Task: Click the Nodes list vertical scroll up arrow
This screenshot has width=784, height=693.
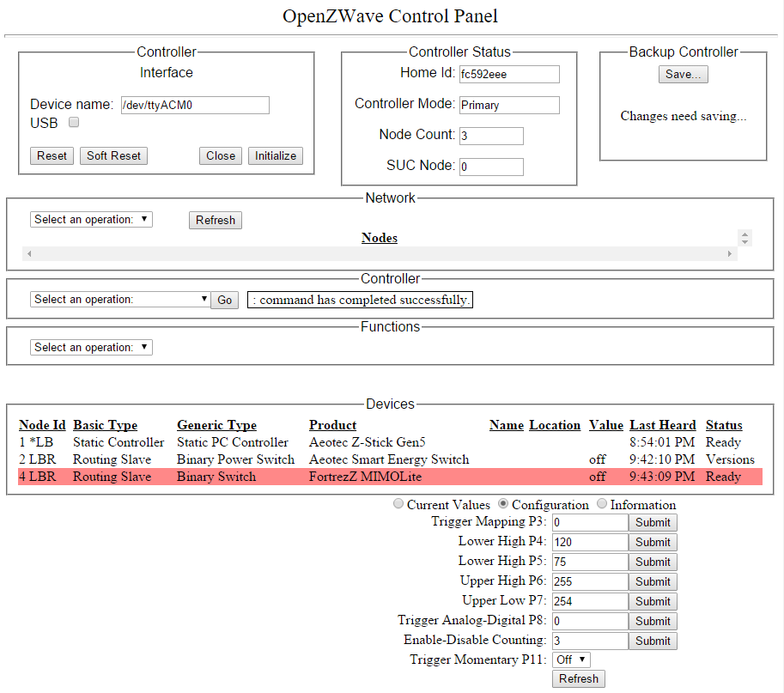Action: point(745,234)
